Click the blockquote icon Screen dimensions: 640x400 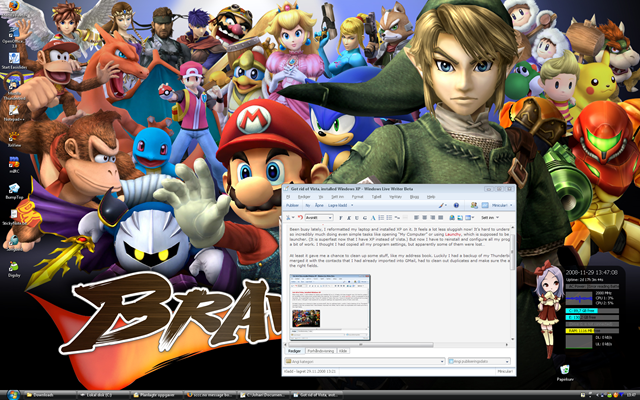click(397, 218)
